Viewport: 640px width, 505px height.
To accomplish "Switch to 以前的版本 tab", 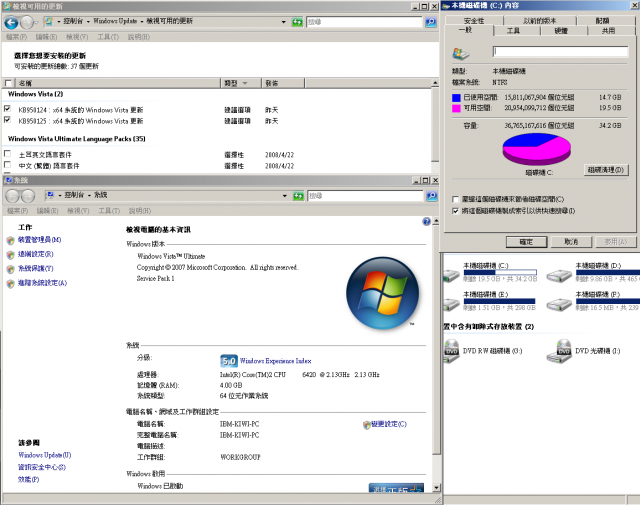I will [x=540, y=21].
